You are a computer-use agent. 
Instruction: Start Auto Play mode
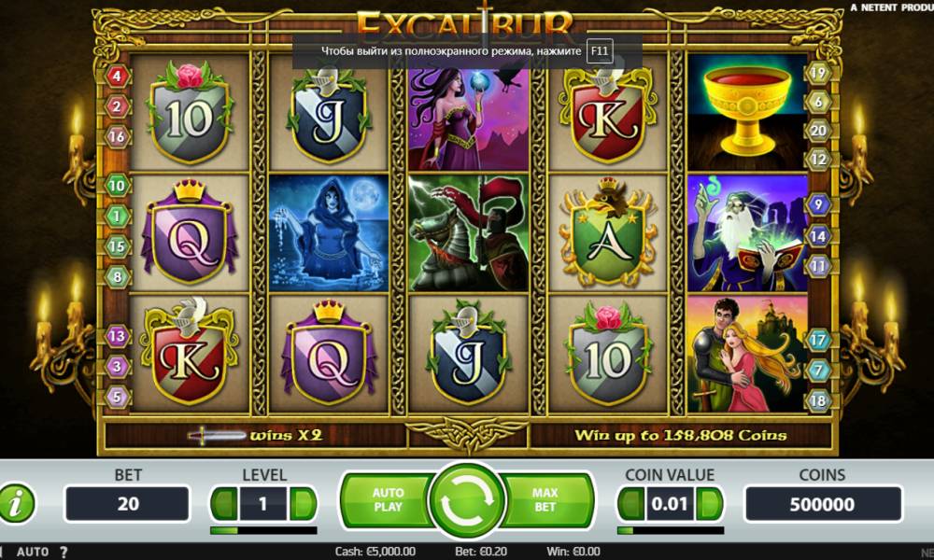coord(388,500)
